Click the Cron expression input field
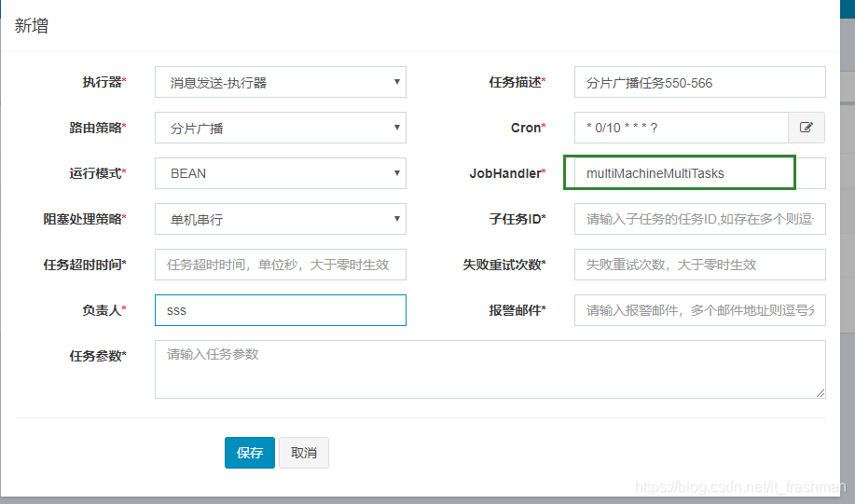The width and height of the screenshot is (855, 504). tap(681, 128)
